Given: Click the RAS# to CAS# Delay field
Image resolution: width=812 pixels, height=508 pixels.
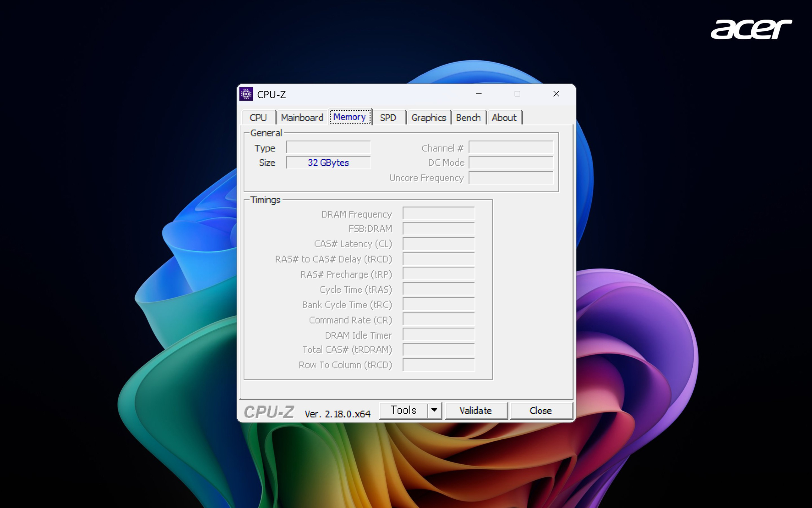Looking at the screenshot, I should click(438, 259).
